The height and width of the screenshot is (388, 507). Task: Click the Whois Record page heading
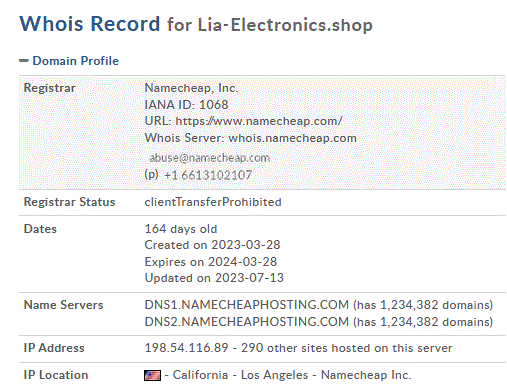pos(90,24)
